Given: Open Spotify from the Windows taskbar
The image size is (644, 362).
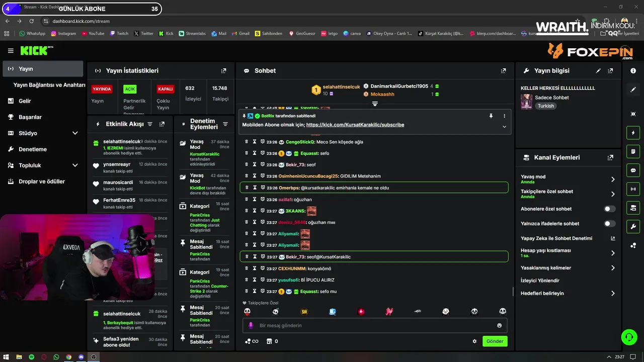Looking at the screenshot, I should click(x=31, y=357).
